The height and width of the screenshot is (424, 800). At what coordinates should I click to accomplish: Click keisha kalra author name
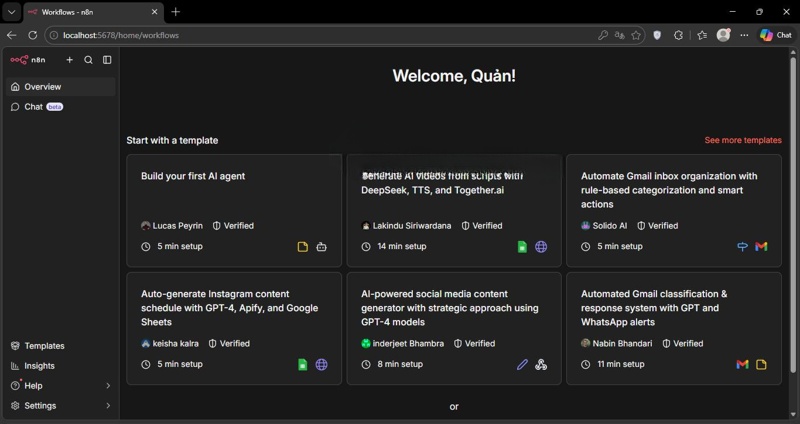(176, 343)
